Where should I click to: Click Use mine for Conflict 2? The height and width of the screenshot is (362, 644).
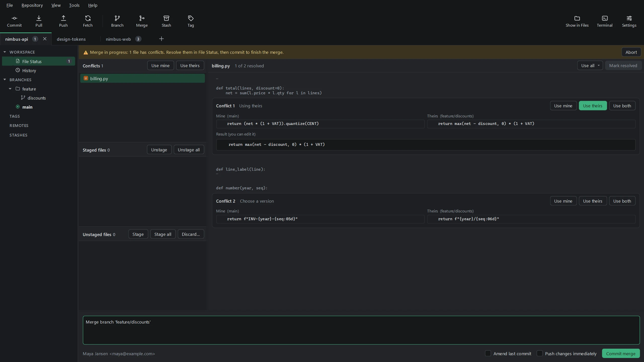(x=563, y=201)
